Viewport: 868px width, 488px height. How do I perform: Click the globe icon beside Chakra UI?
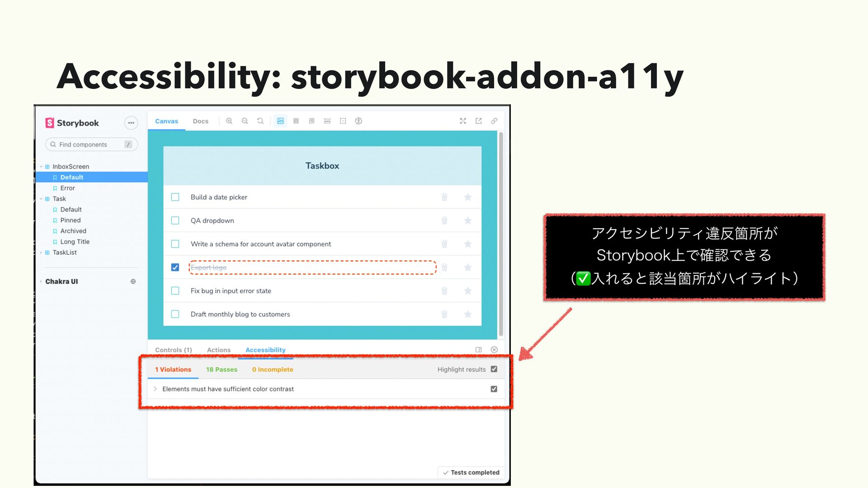click(x=133, y=282)
